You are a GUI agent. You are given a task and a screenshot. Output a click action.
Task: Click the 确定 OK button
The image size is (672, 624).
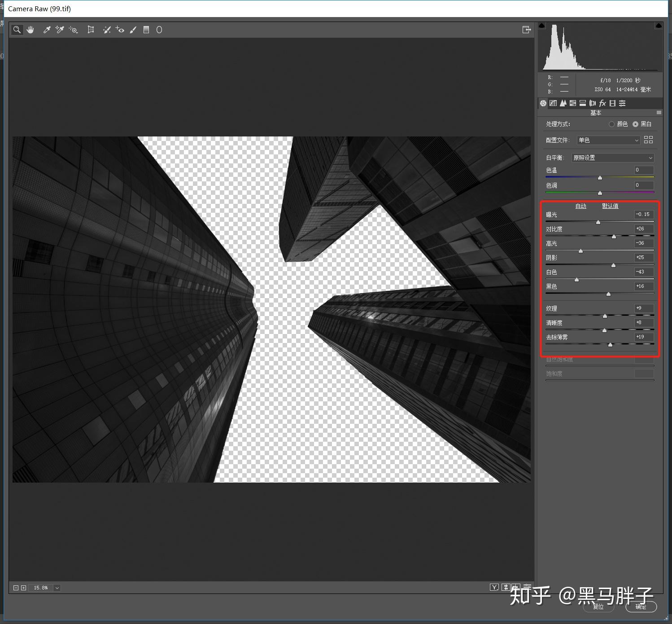click(641, 606)
